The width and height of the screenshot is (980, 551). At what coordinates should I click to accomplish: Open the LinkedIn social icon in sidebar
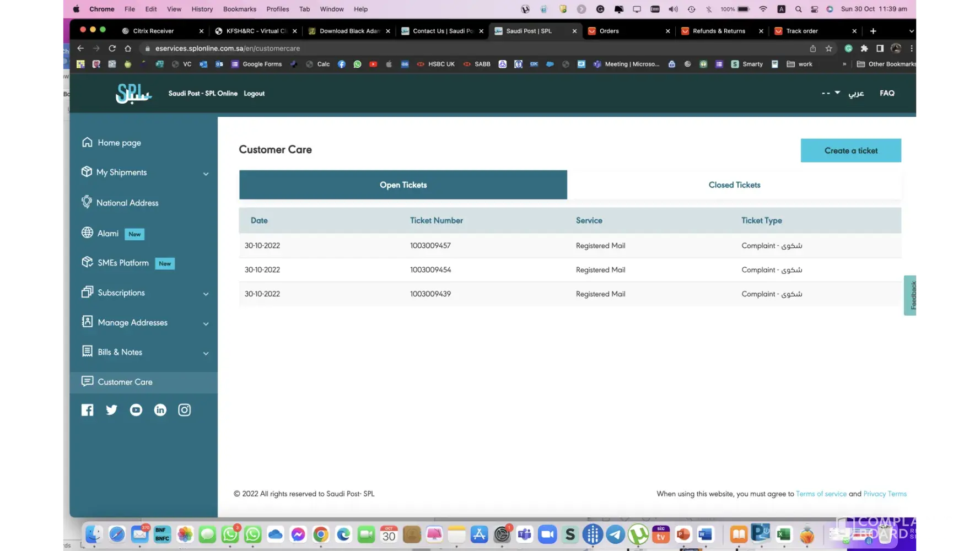point(160,410)
